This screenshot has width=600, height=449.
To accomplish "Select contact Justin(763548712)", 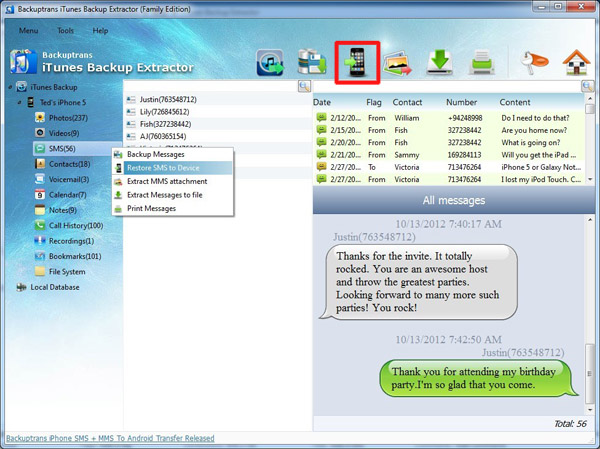I will point(218,100).
